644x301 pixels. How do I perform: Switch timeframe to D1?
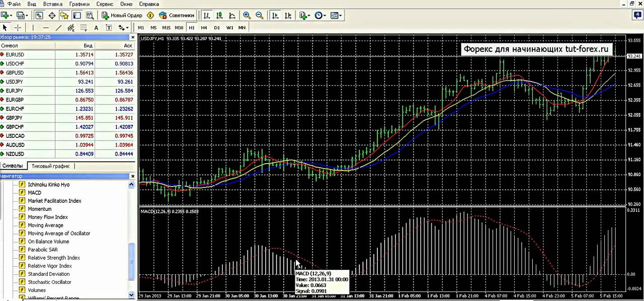[x=217, y=28]
